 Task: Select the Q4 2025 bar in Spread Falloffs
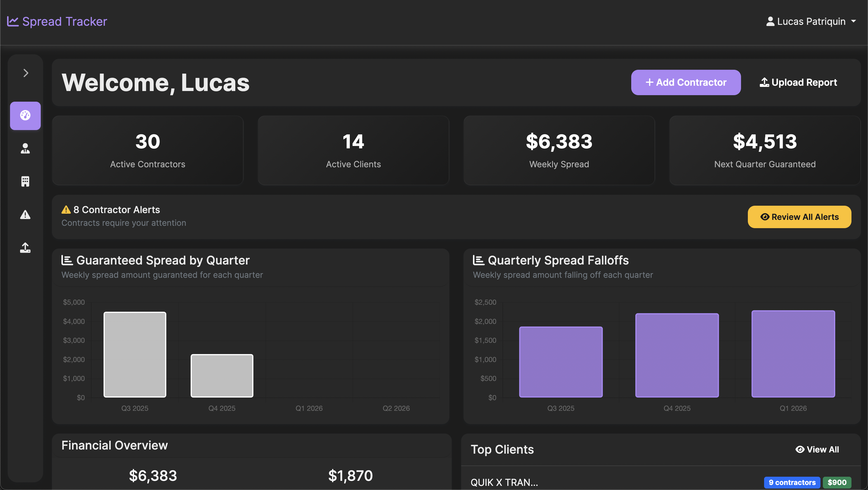pos(677,355)
